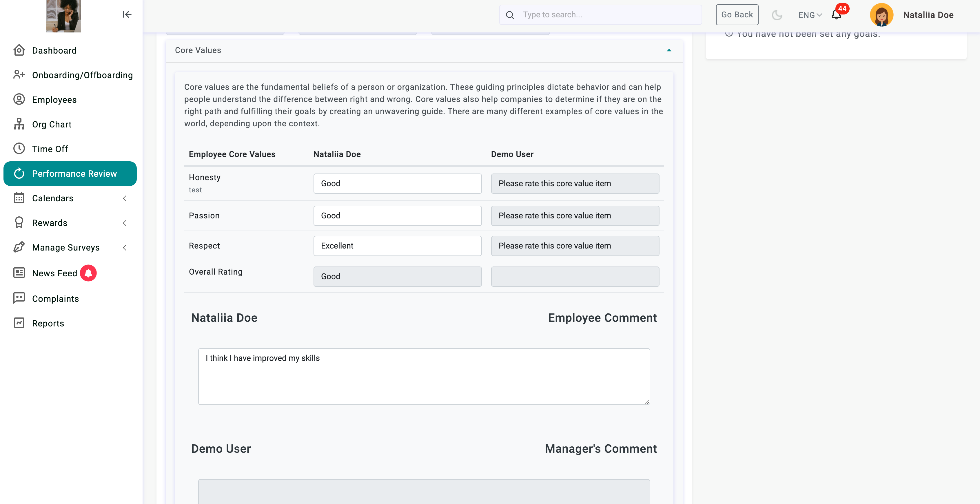Click the Rewards ribbon icon
The width and height of the screenshot is (980, 504).
pos(19,222)
